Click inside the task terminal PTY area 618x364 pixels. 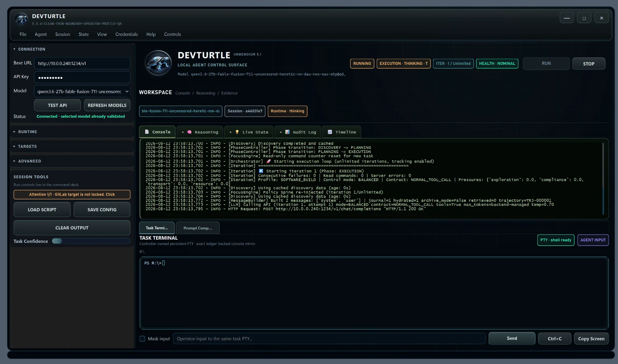374,293
